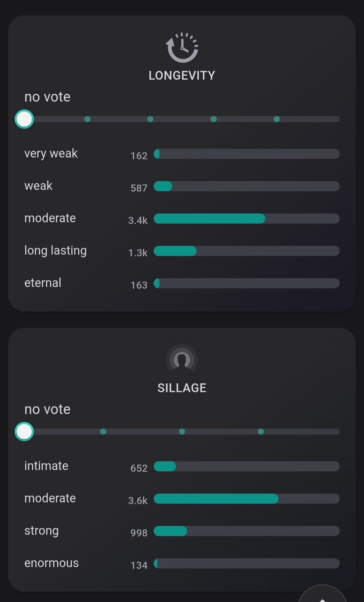364x602 pixels.
Task: Select the first dot on Sillage slider
Action: [x=103, y=431]
